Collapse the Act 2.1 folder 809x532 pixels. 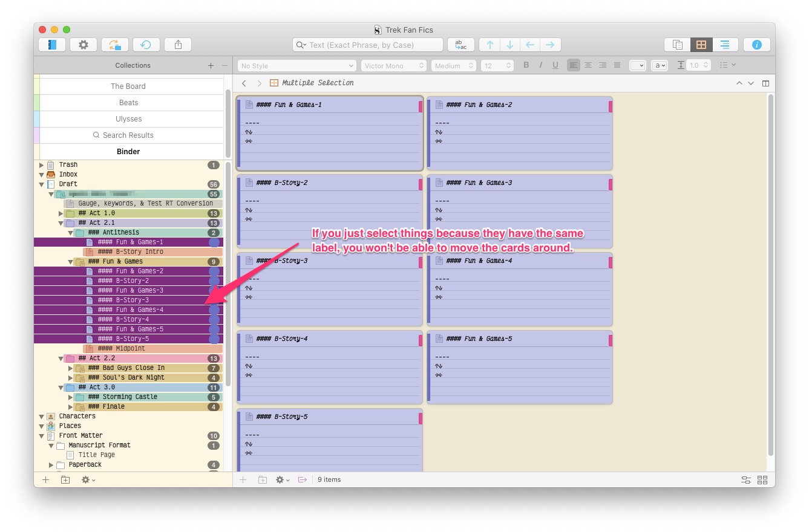(x=61, y=223)
